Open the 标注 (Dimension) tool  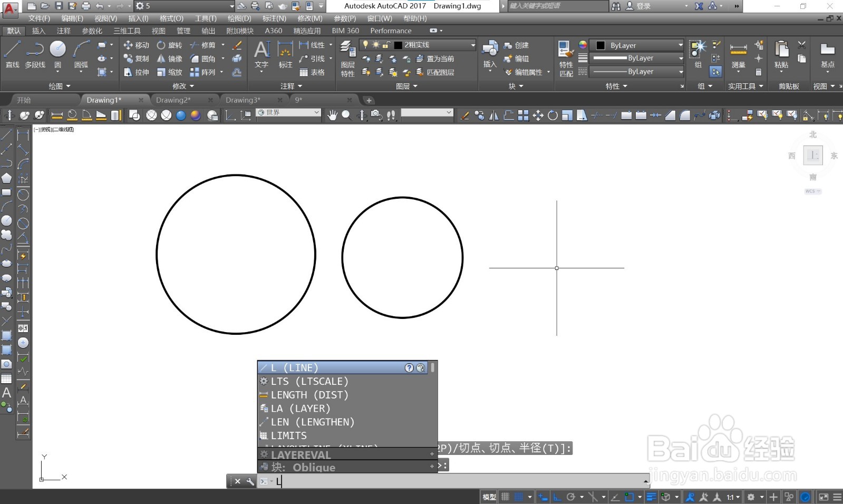285,54
